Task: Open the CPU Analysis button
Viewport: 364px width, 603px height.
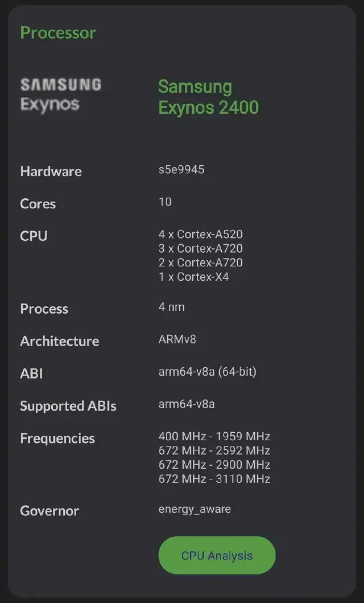Action: [217, 555]
